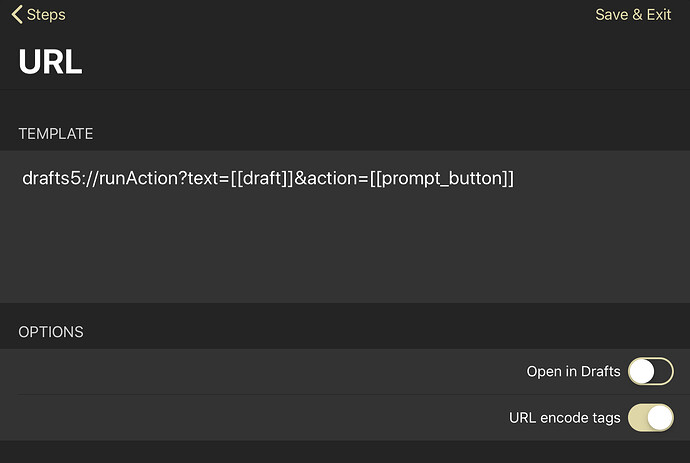
Task: Click the back chevron icon
Action: coord(17,15)
